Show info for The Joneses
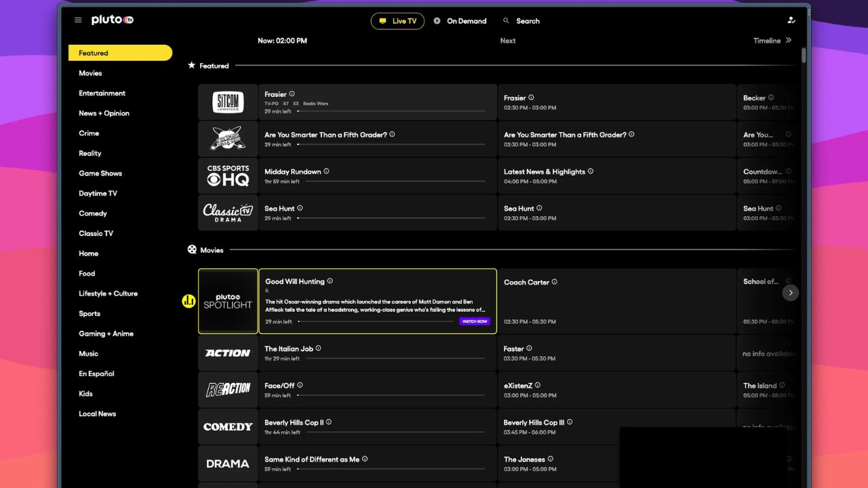Viewport: 868px width, 488px height. pyautogui.click(x=550, y=459)
